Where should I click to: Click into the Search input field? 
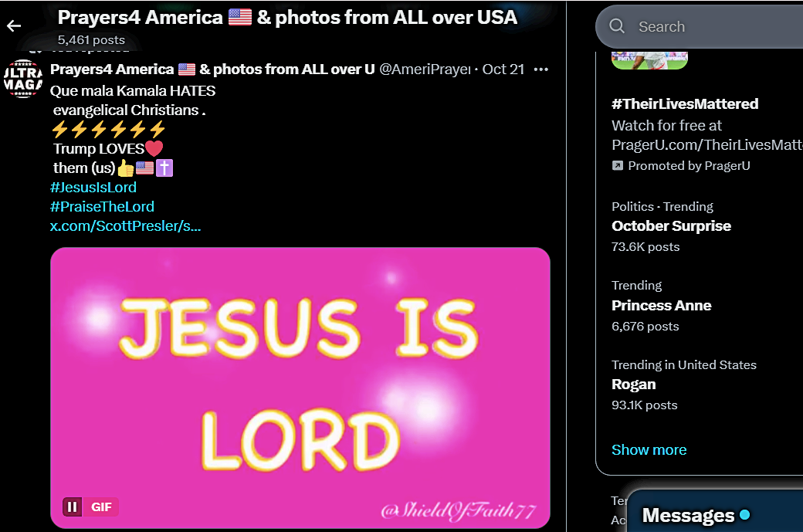coord(717,26)
